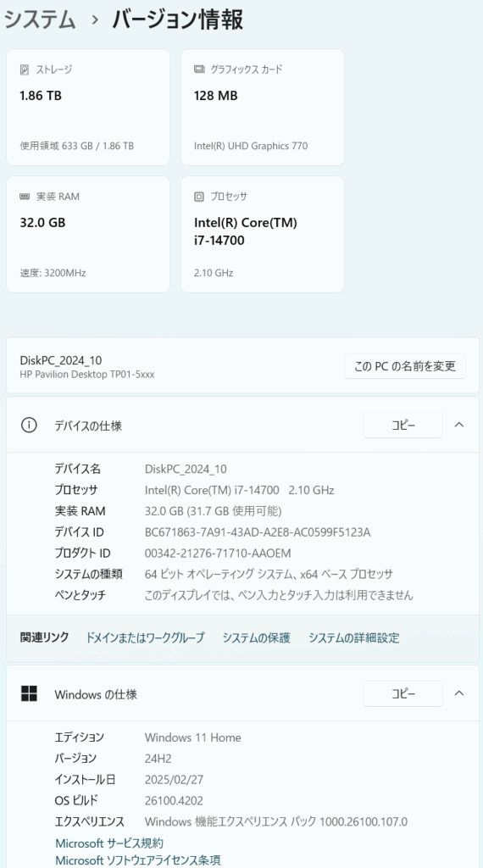
Task: Open システムの詳細設定 link
Action: (353, 637)
